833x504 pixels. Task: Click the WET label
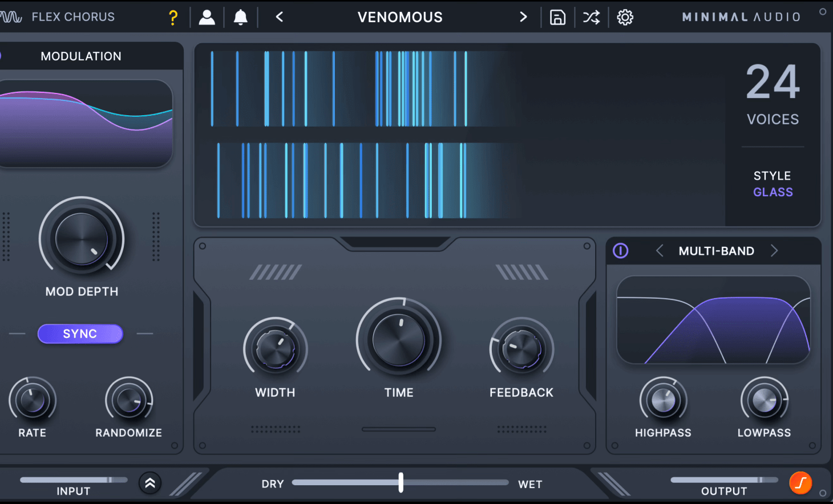[530, 484]
